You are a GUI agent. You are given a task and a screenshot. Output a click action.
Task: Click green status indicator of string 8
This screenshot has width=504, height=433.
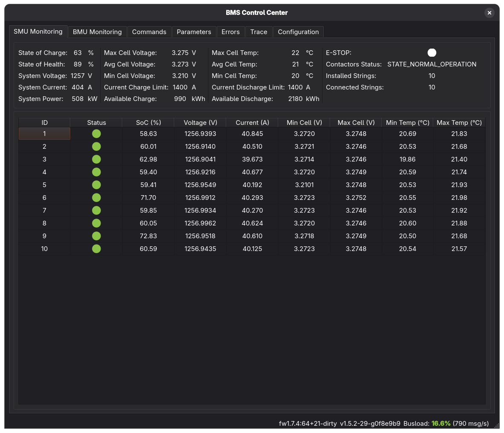[x=96, y=223]
